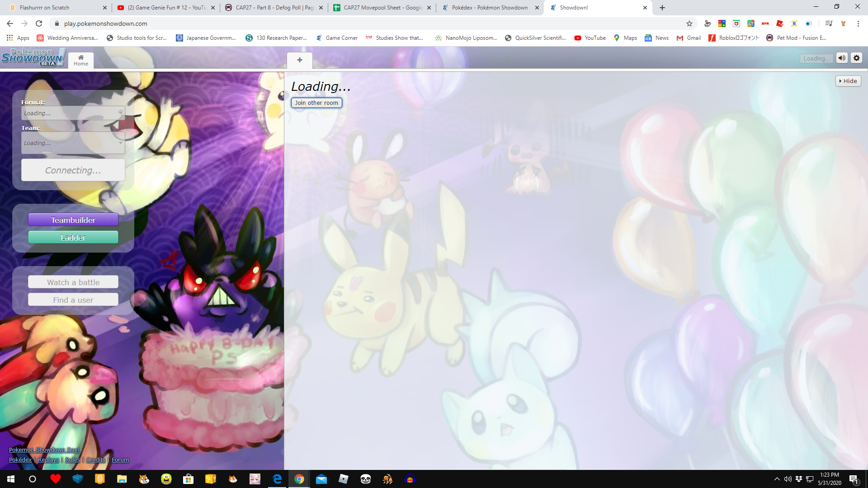Open the Format dropdown

pyautogui.click(x=73, y=113)
